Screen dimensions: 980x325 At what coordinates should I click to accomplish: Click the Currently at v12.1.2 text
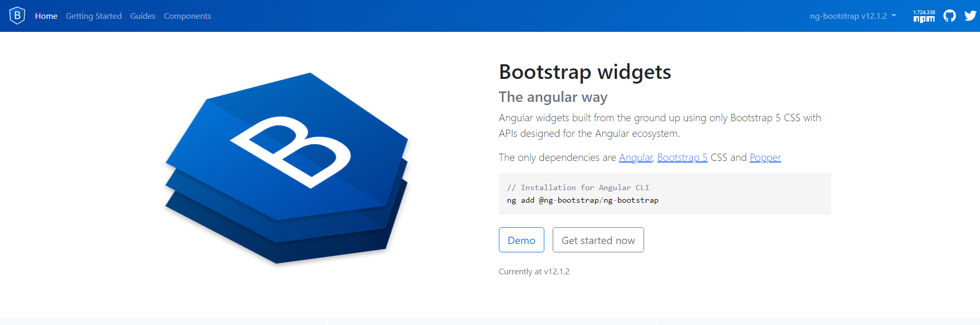click(534, 271)
